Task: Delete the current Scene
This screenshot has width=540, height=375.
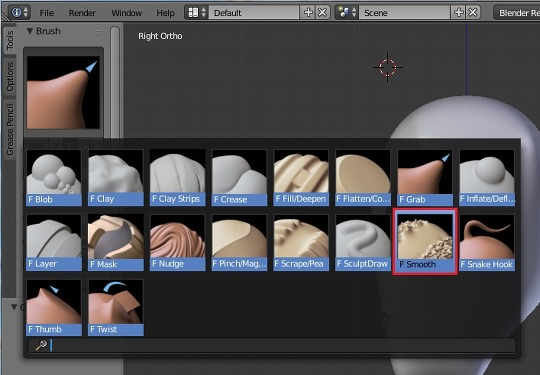Action: [x=473, y=12]
